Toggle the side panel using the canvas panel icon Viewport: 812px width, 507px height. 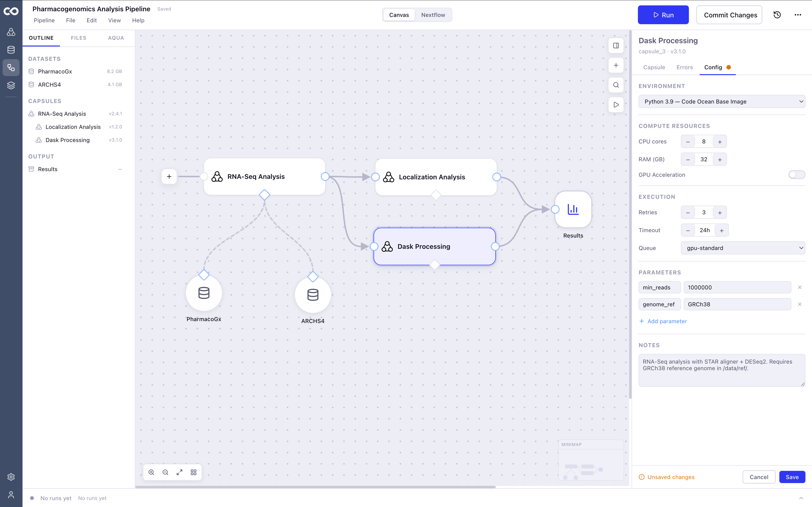click(616, 46)
